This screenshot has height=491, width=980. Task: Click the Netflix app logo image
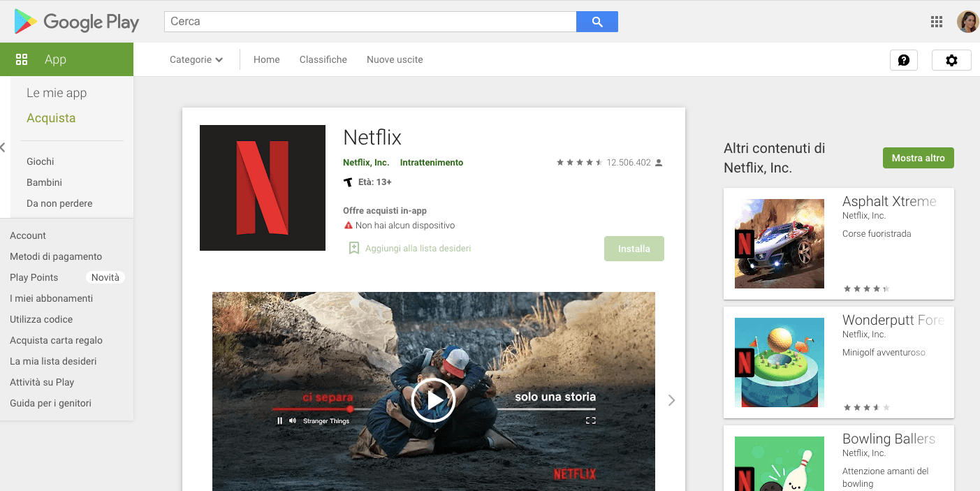pyautogui.click(x=263, y=188)
